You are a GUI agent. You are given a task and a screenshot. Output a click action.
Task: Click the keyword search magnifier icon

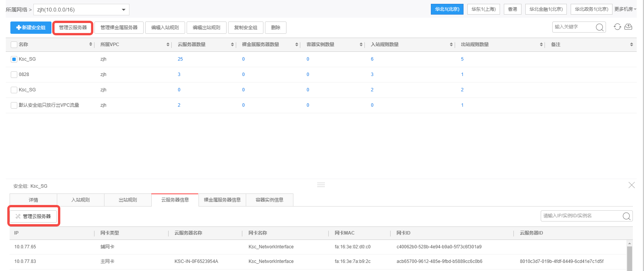coord(599,27)
